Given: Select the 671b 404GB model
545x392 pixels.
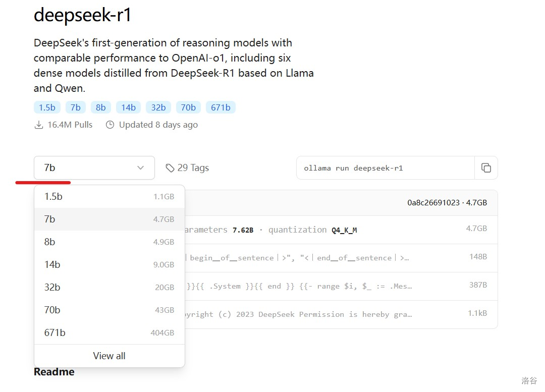Looking at the screenshot, I should [109, 333].
